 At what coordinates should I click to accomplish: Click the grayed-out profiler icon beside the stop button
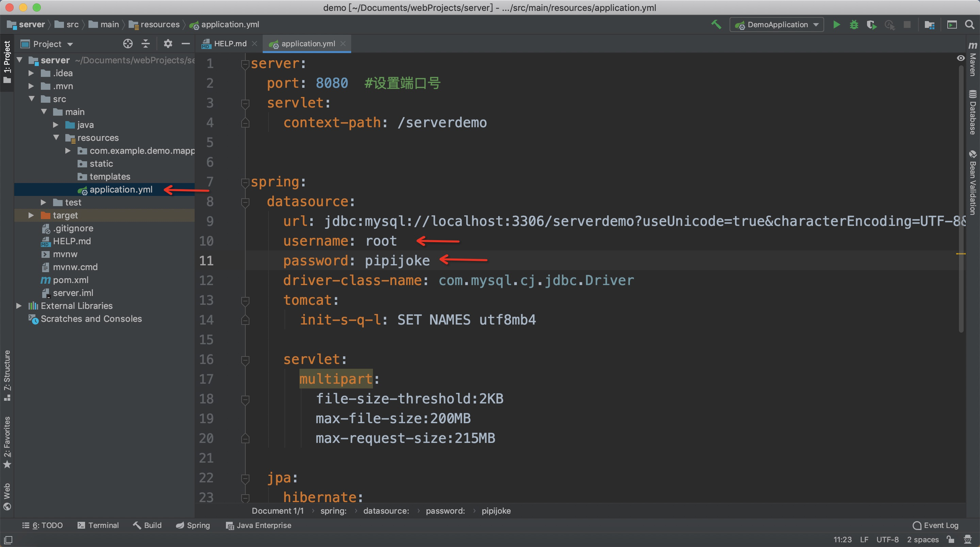889,25
